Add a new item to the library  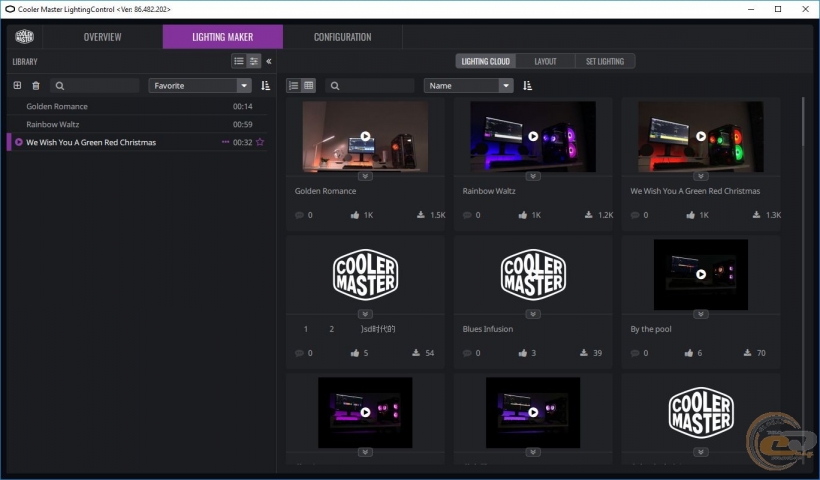pos(17,86)
